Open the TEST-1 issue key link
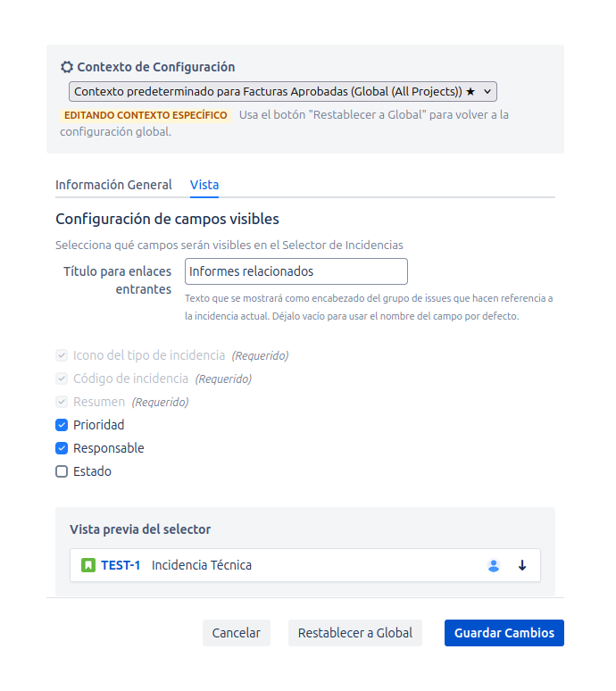Viewport: 616px width, 691px height. 121,565
